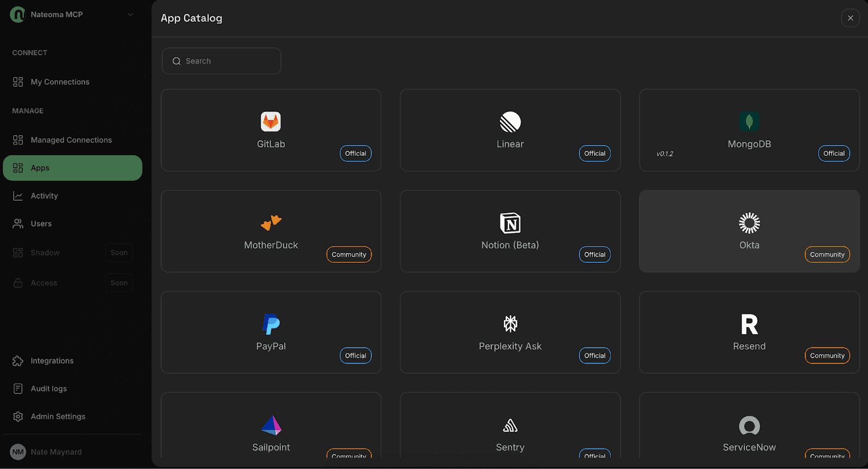Click the Community badge on MotherDuck card
The height and width of the screenshot is (469, 868).
349,255
